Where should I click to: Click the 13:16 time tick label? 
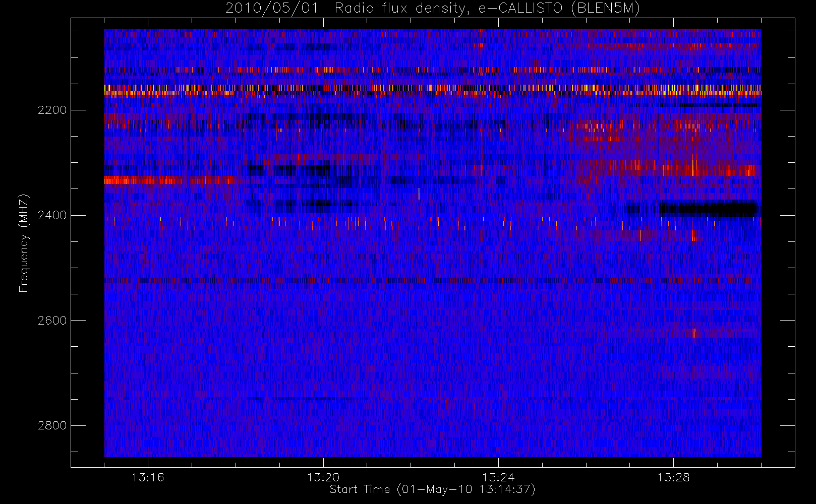[x=148, y=477]
